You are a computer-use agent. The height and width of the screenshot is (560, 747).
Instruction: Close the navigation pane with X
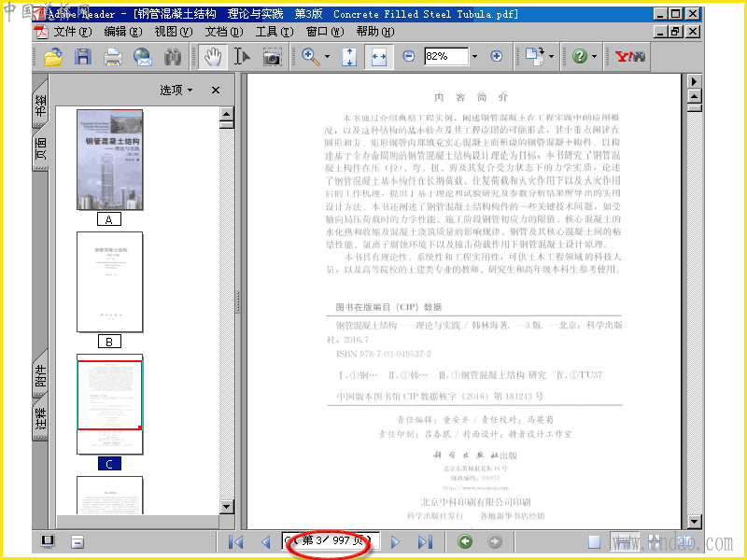(216, 90)
